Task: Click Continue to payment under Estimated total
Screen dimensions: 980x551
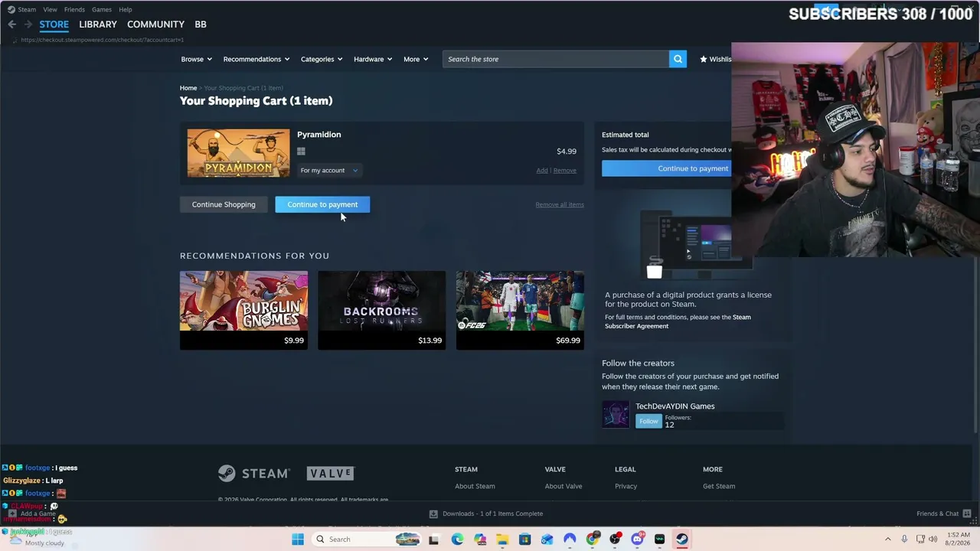Action: (x=667, y=168)
